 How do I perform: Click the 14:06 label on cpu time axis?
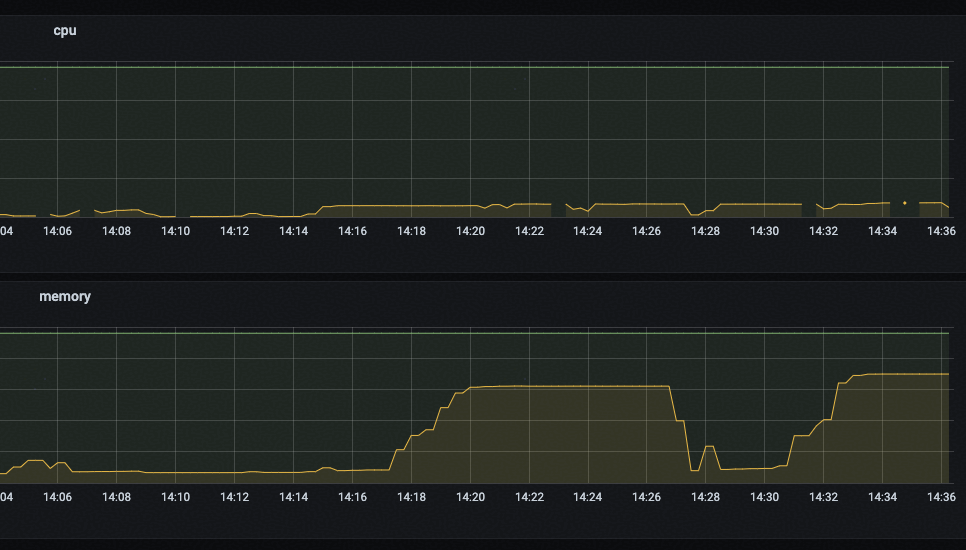[x=57, y=231]
